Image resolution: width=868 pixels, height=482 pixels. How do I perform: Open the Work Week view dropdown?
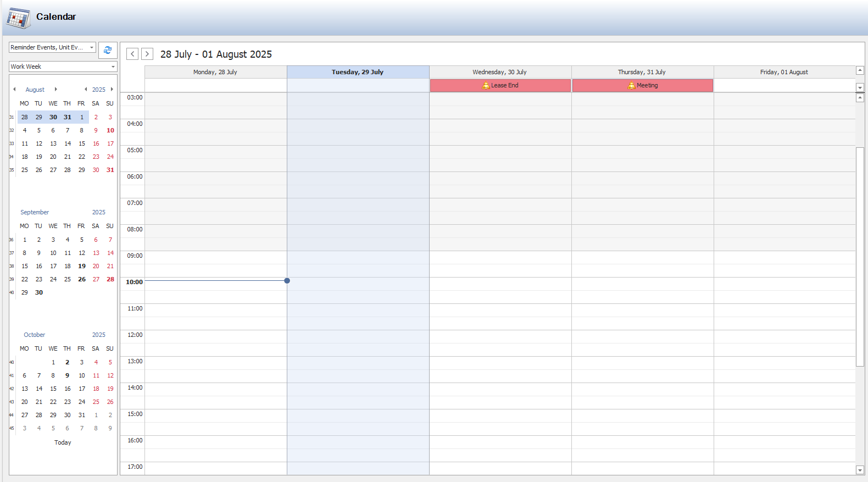(x=113, y=67)
